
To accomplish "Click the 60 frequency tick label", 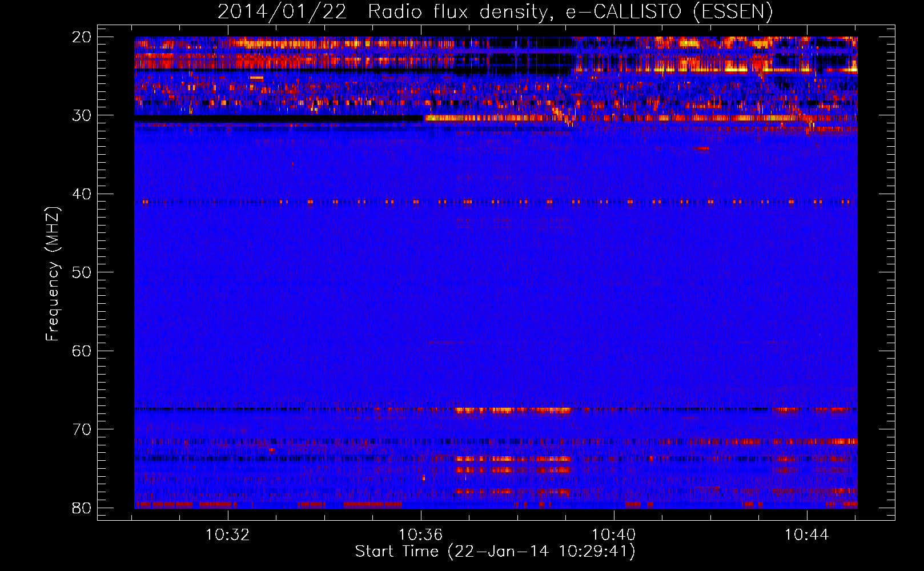I will tap(82, 351).
